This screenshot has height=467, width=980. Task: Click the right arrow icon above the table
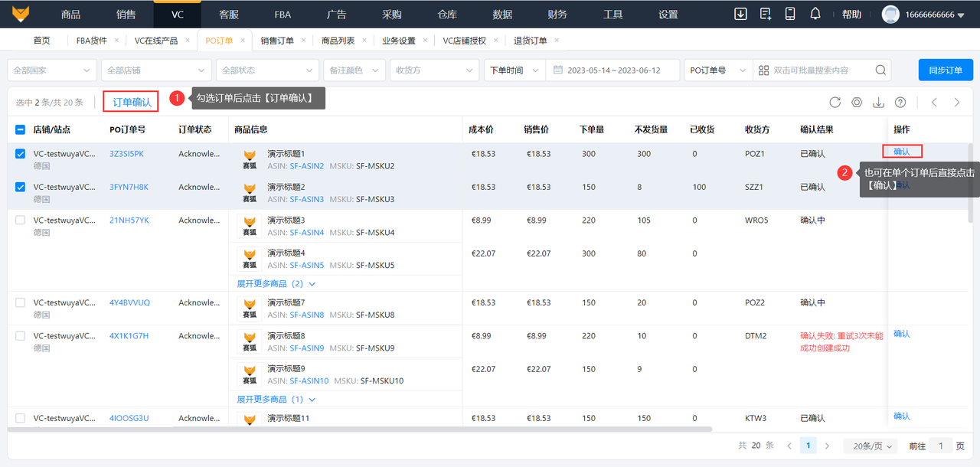pyautogui.click(x=956, y=103)
